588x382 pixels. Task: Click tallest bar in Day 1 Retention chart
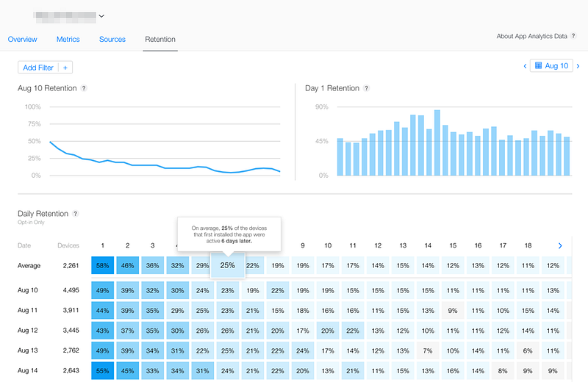[x=437, y=143]
